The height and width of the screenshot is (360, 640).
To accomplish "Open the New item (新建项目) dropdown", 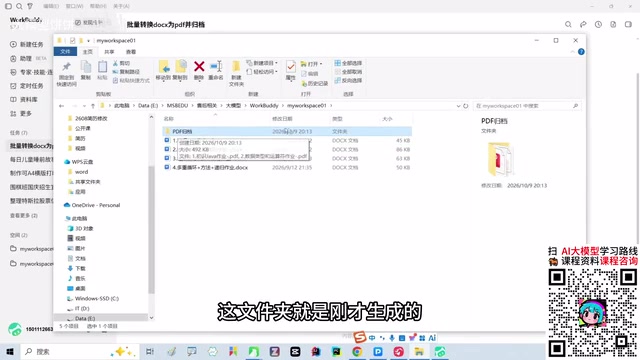I will pyautogui.click(x=262, y=63).
